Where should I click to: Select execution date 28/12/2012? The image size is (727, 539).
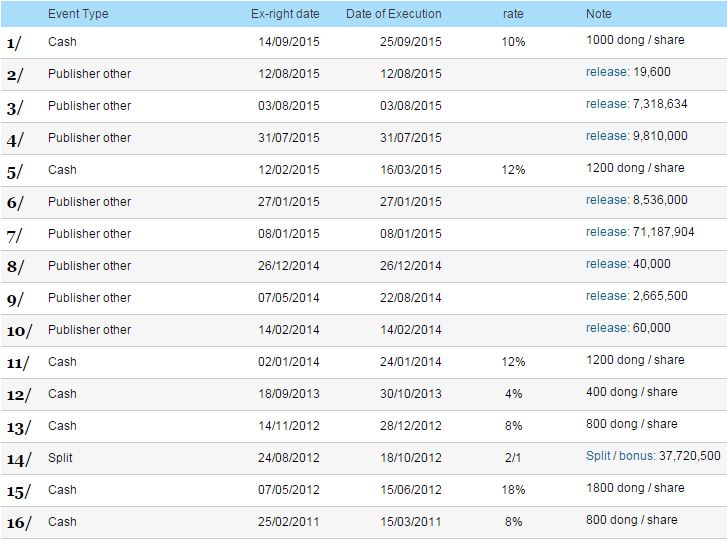click(411, 425)
